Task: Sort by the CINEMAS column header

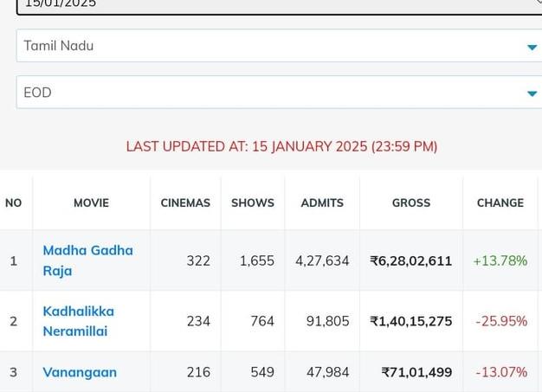Action: click(x=185, y=202)
